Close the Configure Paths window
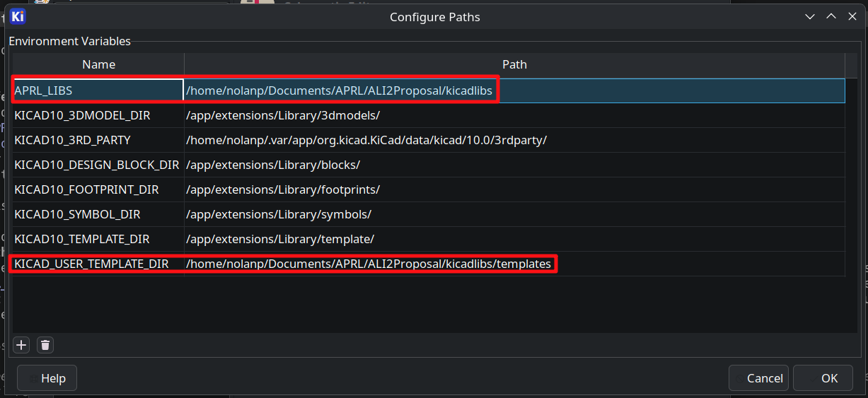The width and height of the screenshot is (868, 398). click(x=852, y=16)
